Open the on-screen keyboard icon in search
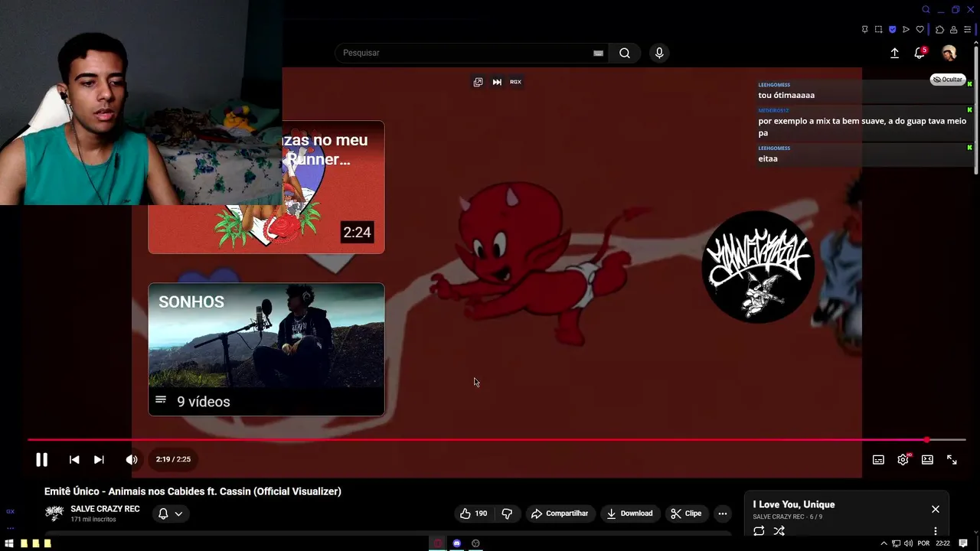The image size is (980, 551). pos(598,53)
